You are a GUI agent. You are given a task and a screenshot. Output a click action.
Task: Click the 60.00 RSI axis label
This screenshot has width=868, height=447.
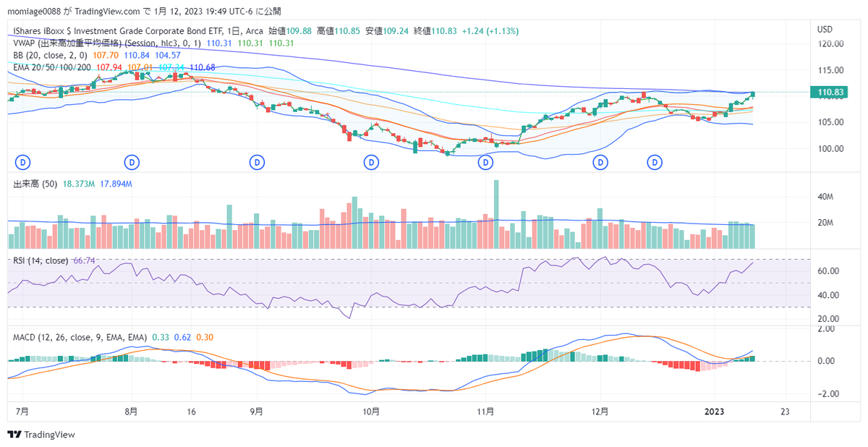[x=828, y=271]
